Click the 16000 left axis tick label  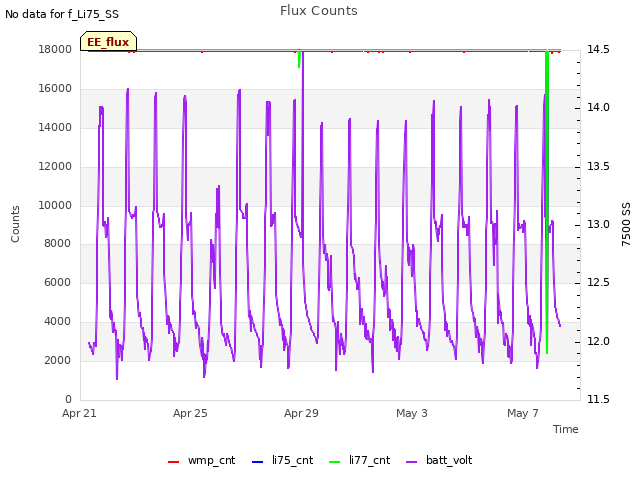coord(55,89)
